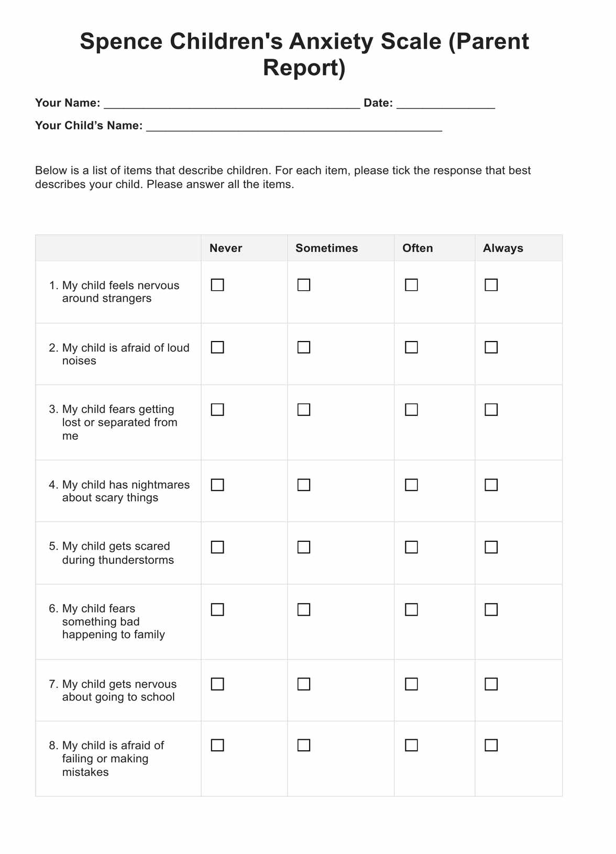
Task: Check Never for afraid of loud noises
Action: tap(217, 347)
